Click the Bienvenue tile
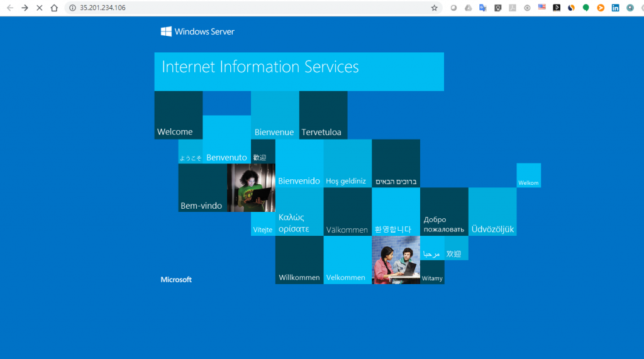 [x=275, y=115]
